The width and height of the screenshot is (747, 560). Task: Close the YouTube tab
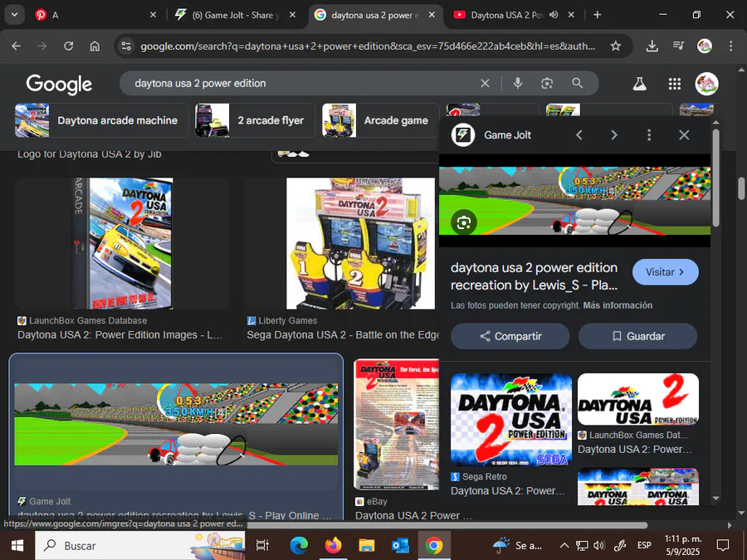571,15
